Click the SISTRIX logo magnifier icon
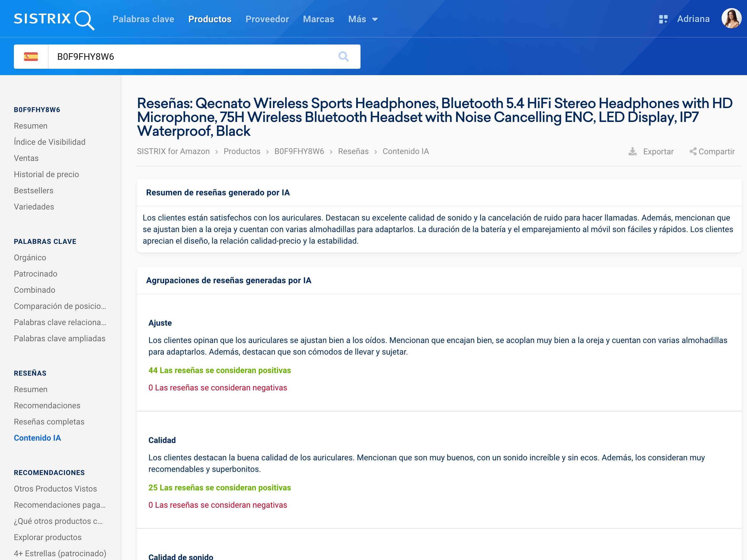 point(84,20)
